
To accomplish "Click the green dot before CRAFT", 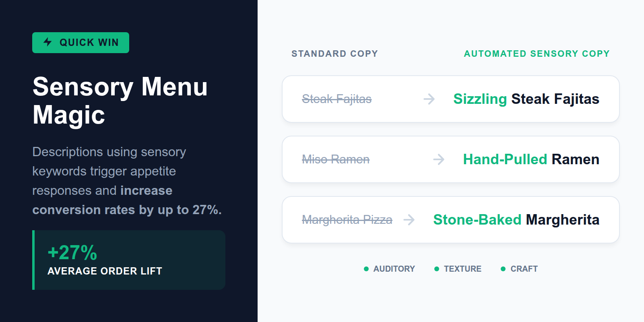I will click(x=503, y=269).
